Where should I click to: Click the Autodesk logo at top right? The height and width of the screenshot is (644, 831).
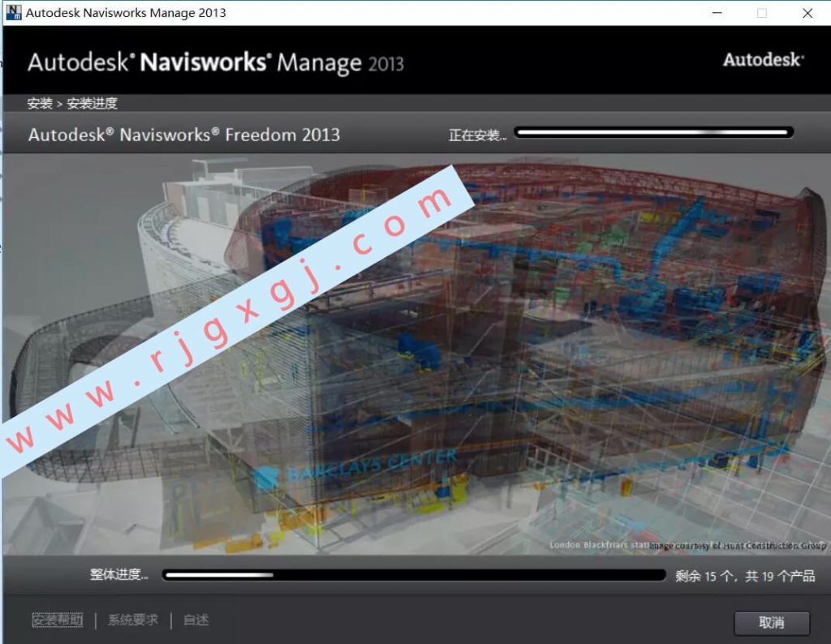point(764,59)
